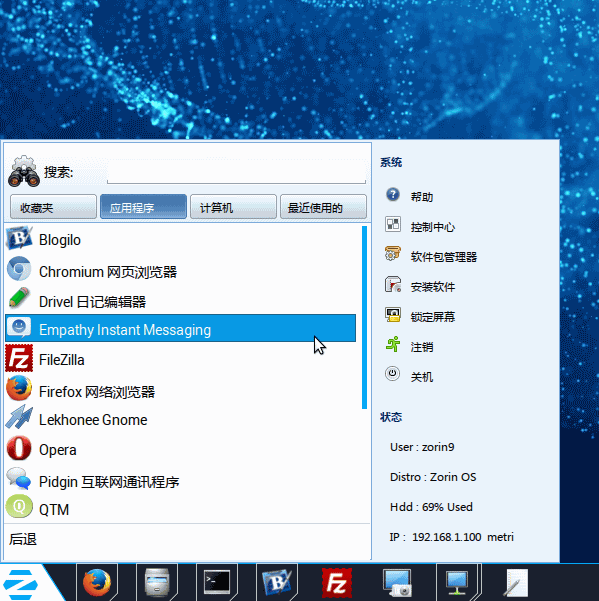Open FileZilla icon in application list
This screenshot has height=601, width=599.
[x=19, y=358]
